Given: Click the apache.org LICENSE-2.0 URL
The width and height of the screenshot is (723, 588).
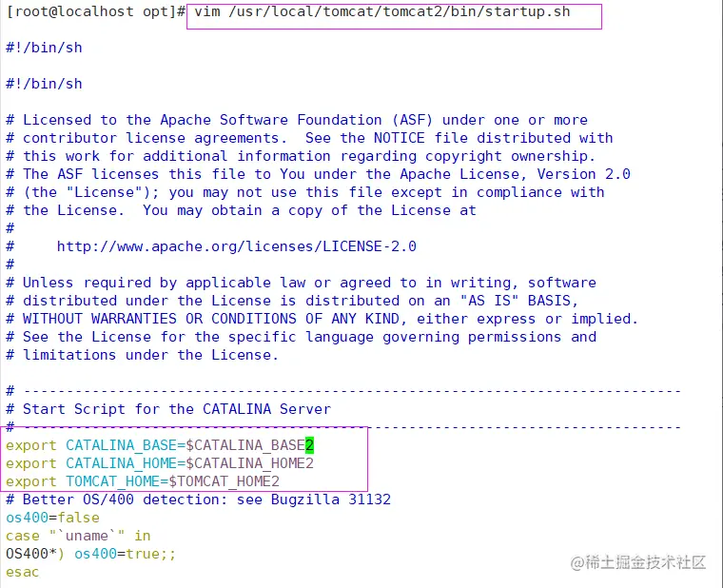Looking at the screenshot, I should (237, 246).
